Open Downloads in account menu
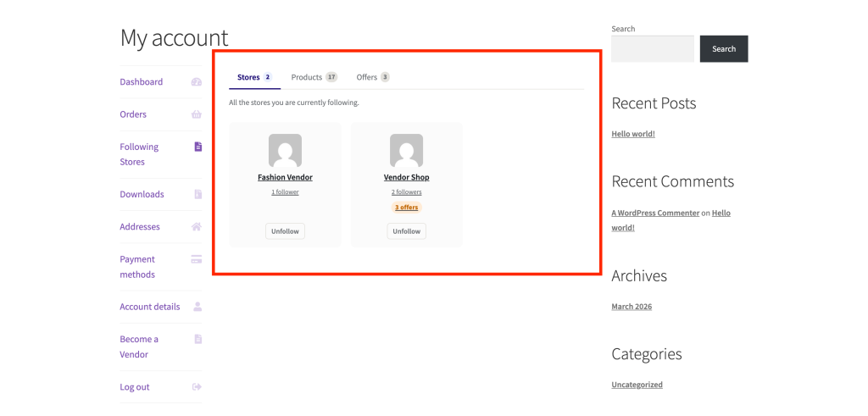 [x=142, y=194]
